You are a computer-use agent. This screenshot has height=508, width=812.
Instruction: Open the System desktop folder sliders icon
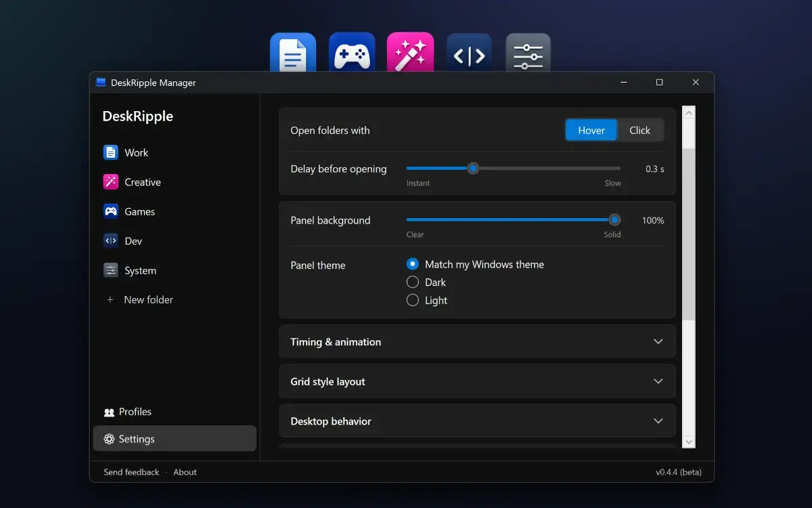tap(528, 53)
